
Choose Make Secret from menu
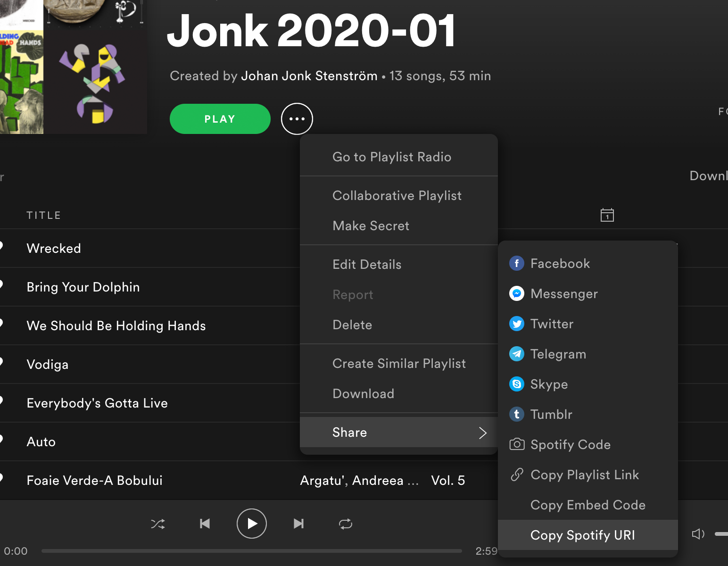[x=399, y=225]
